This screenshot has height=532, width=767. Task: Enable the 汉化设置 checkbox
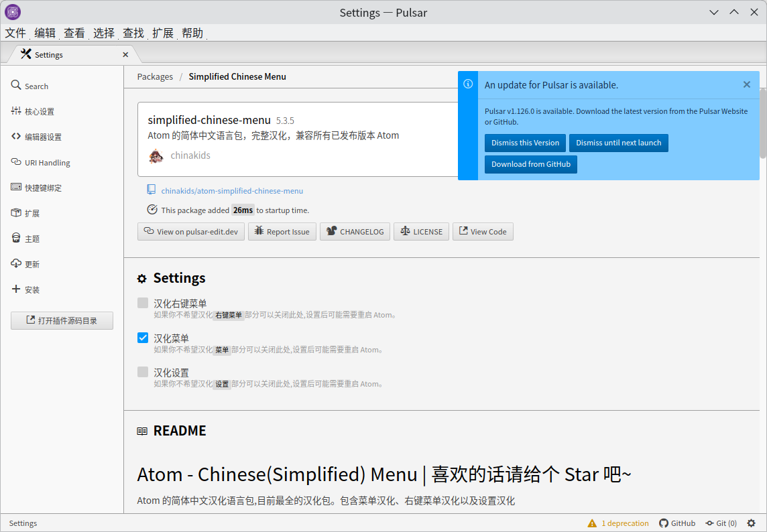[x=143, y=372]
